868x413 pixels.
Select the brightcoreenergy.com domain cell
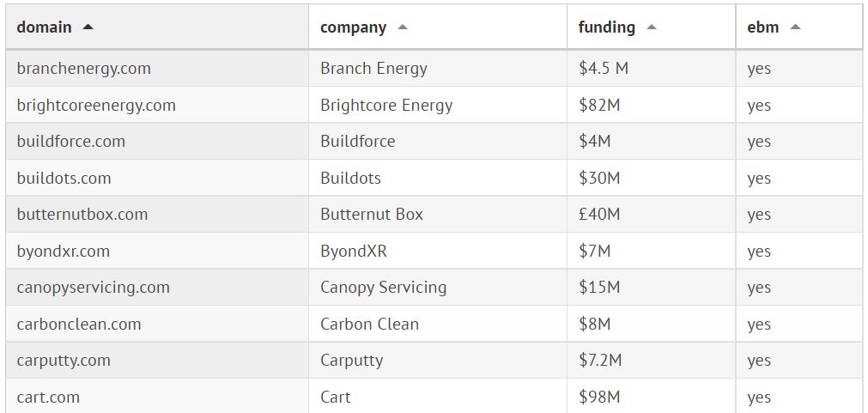coord(96,106)
